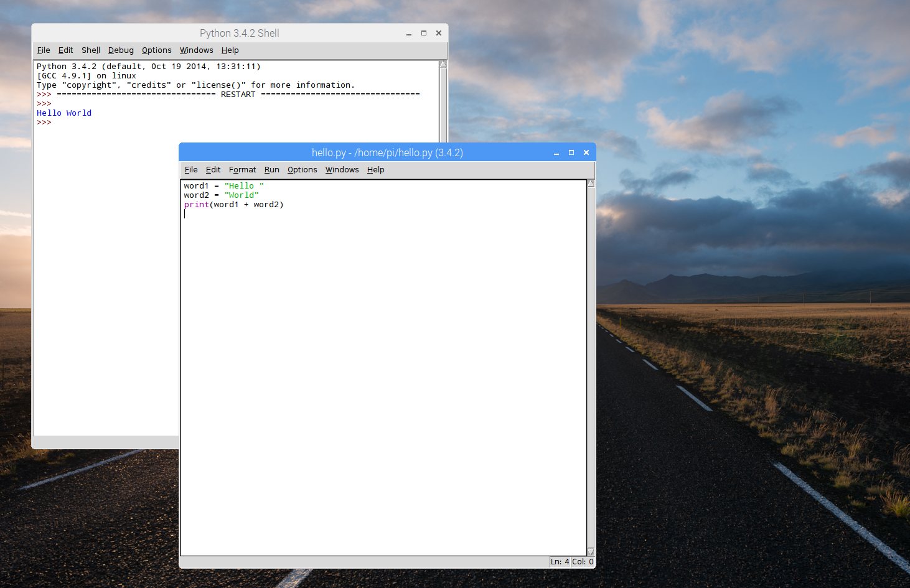Open the Format menu in the editor

click(x=242, y=169)
